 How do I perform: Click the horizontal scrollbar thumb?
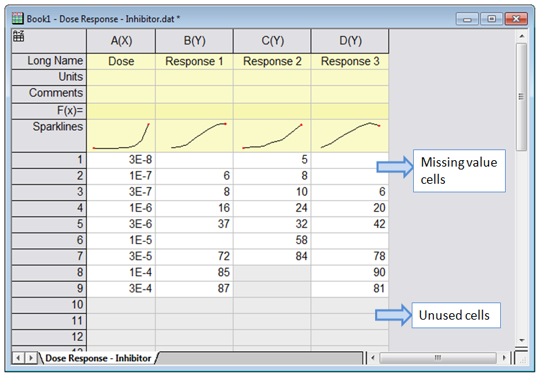click(438, 358)
